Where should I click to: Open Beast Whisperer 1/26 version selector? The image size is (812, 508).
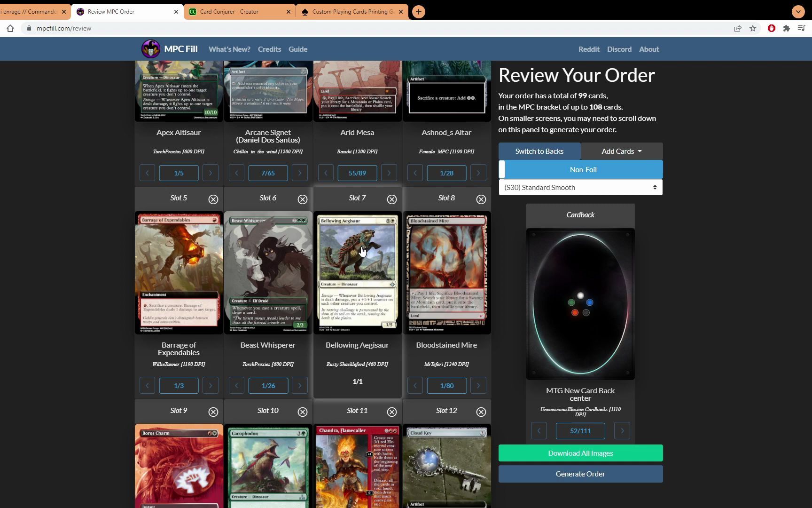pos(268,386)
